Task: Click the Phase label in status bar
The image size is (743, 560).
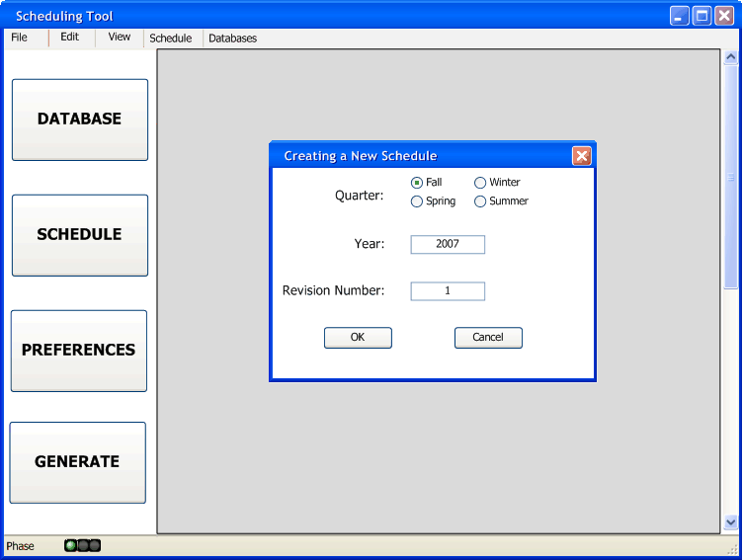Action: 20,546
